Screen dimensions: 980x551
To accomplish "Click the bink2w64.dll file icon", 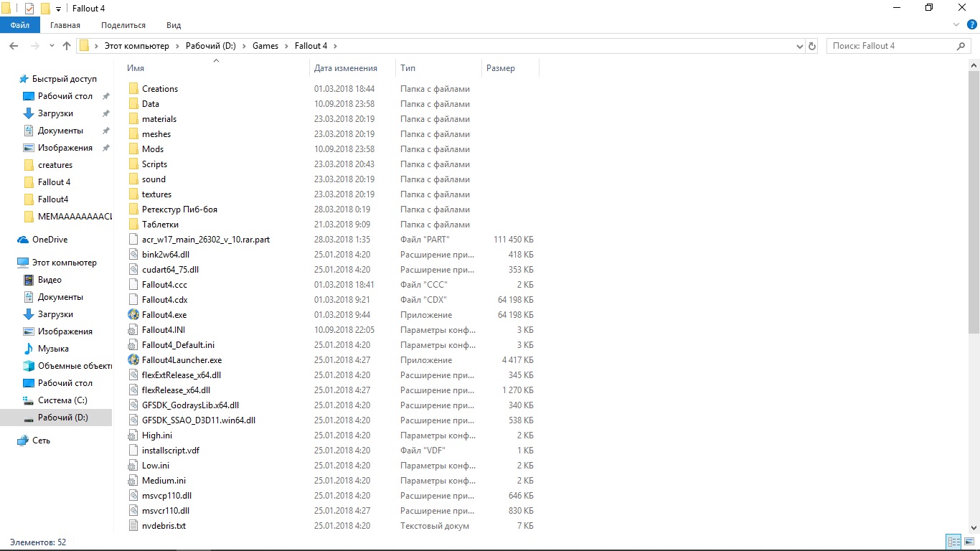I will (133, 255).
